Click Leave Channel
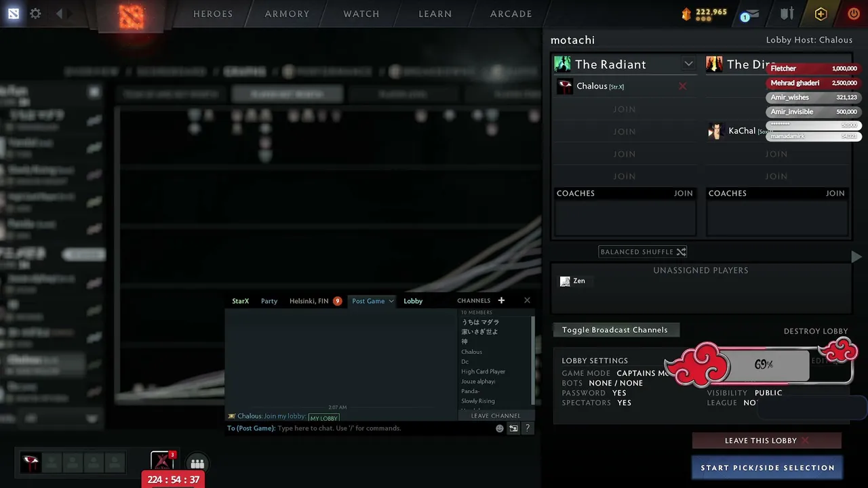868x488 pixels. coord(496,416)
